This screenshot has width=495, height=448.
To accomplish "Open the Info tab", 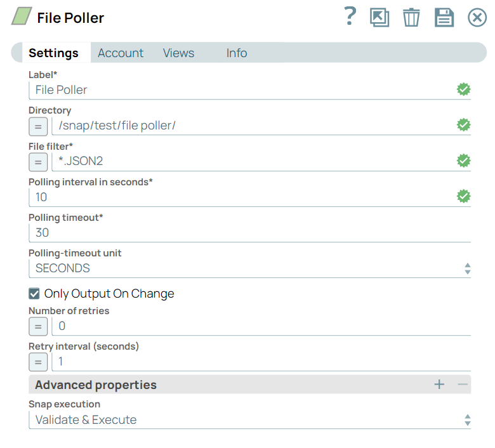I will click(237, 53).
